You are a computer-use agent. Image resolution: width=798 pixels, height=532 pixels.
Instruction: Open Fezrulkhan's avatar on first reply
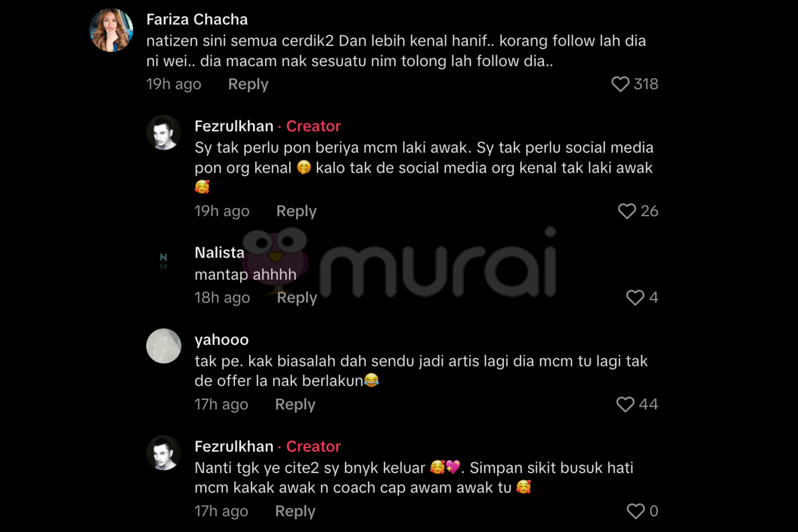point(164,133)
